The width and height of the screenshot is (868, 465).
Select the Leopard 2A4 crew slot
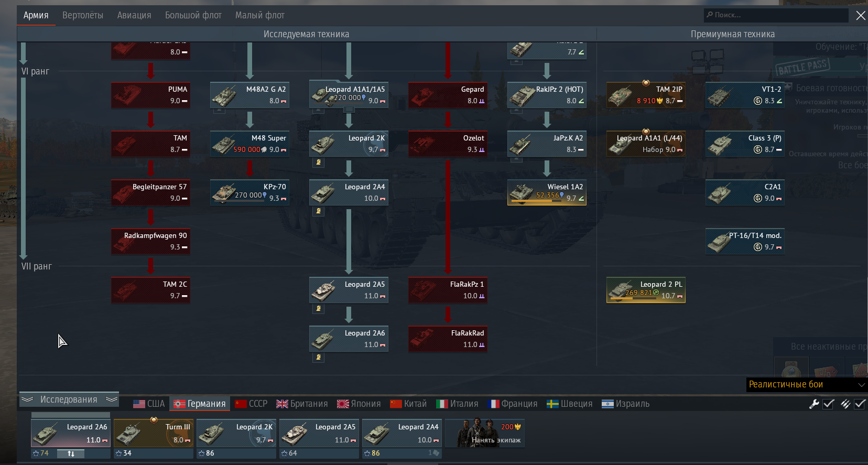pyautogui.click(x=402, y=433)
